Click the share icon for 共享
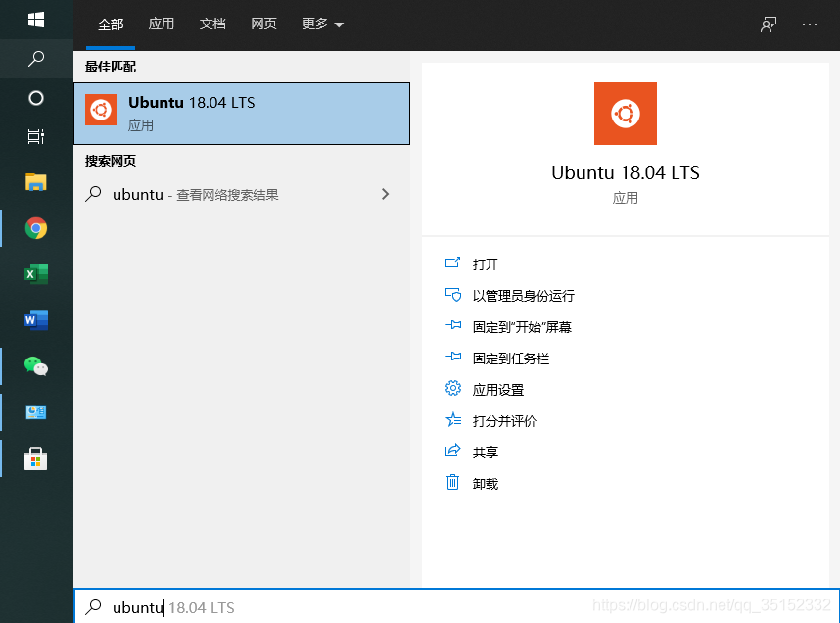Viewport: 840px width, 623px height. pos(452,451)
